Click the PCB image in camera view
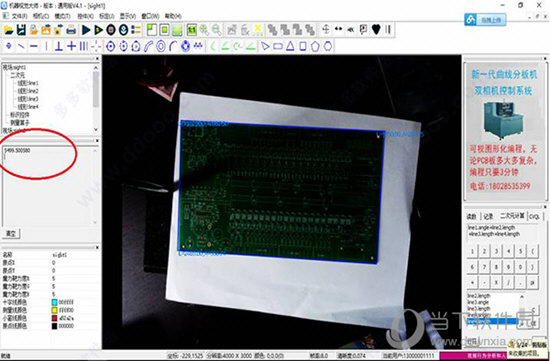 281,192
